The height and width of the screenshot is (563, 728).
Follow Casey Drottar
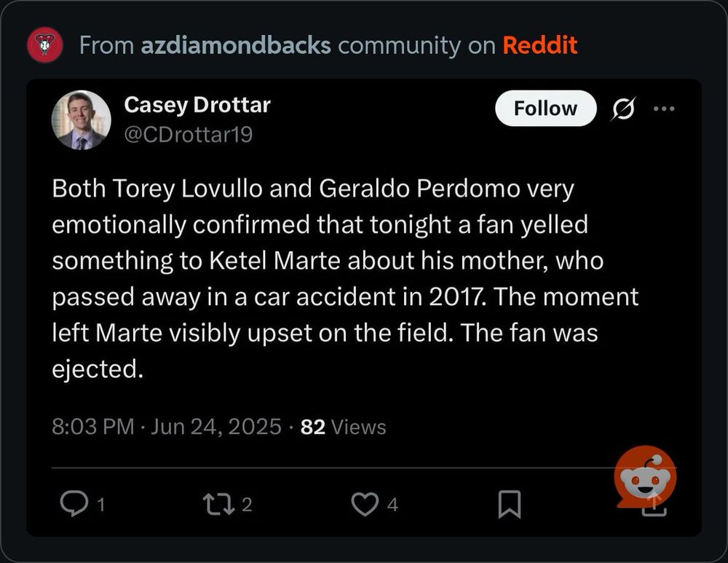click(x=545, y=109)
